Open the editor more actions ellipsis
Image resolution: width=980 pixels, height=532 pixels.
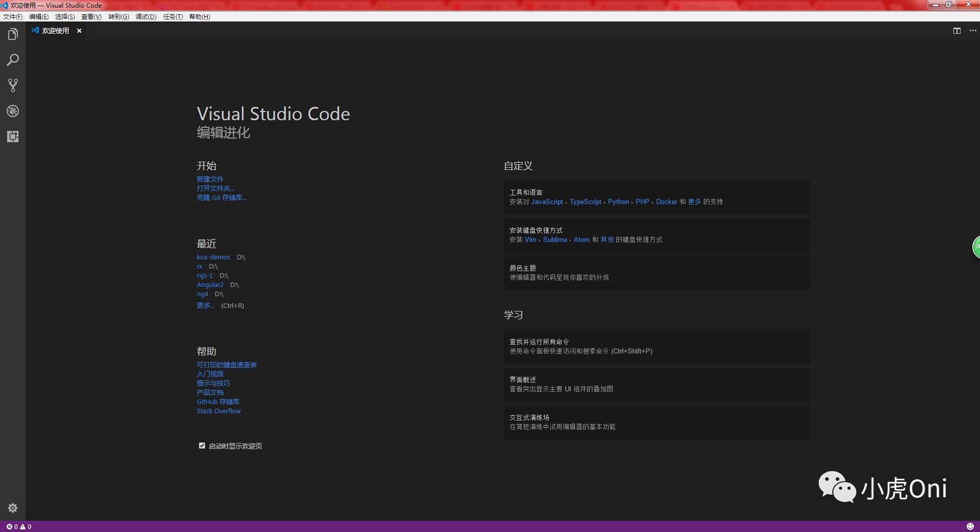point(973,31)
